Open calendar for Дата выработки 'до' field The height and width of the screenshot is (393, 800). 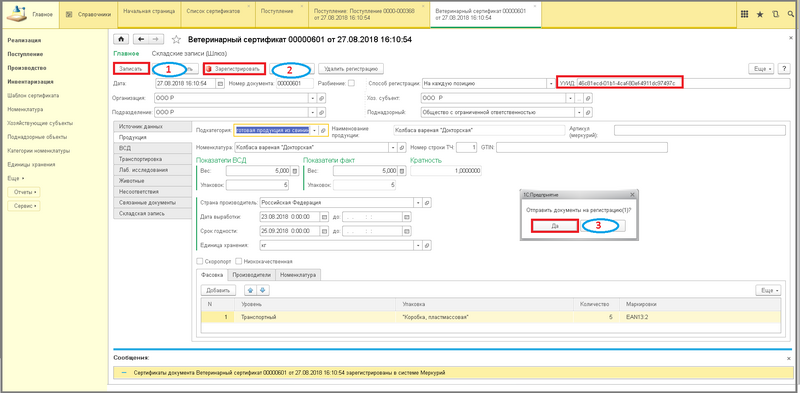pos(407,216)
